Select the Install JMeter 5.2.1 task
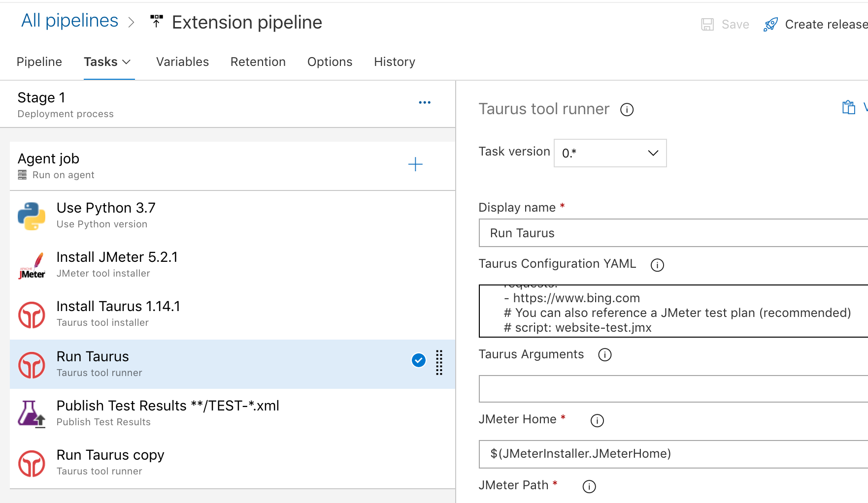 tap(117, 265)
